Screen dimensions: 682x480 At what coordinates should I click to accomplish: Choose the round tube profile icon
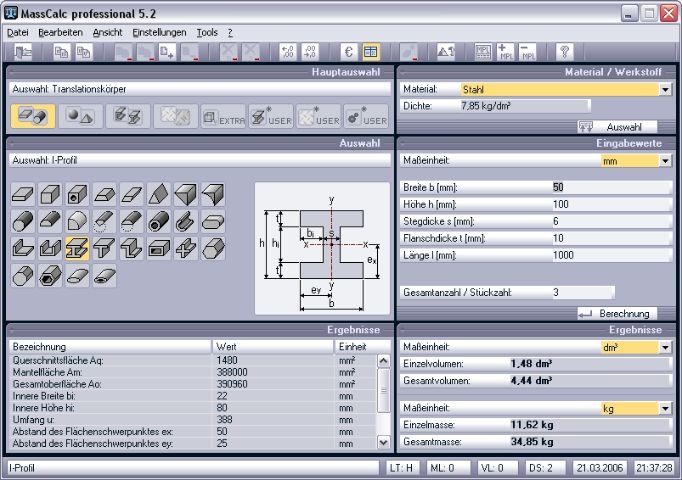[x=158, y=221]
